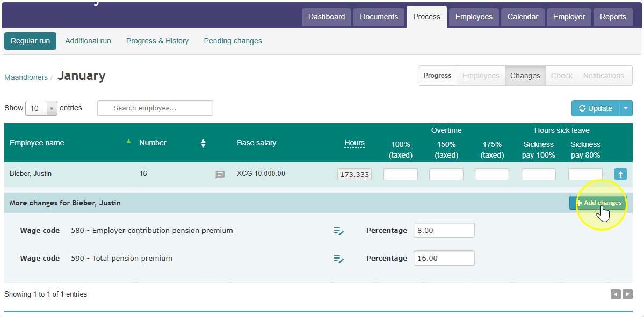Image resolution: width=644 pixels, height=317 pixels.
Task: Click employee name Bieber, Justin
Action: [x=31, y=174]
